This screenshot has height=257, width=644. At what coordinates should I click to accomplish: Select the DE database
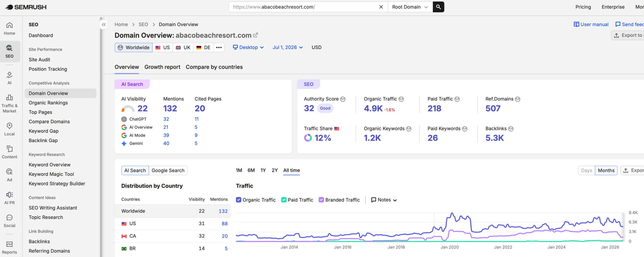pos(204,48)
